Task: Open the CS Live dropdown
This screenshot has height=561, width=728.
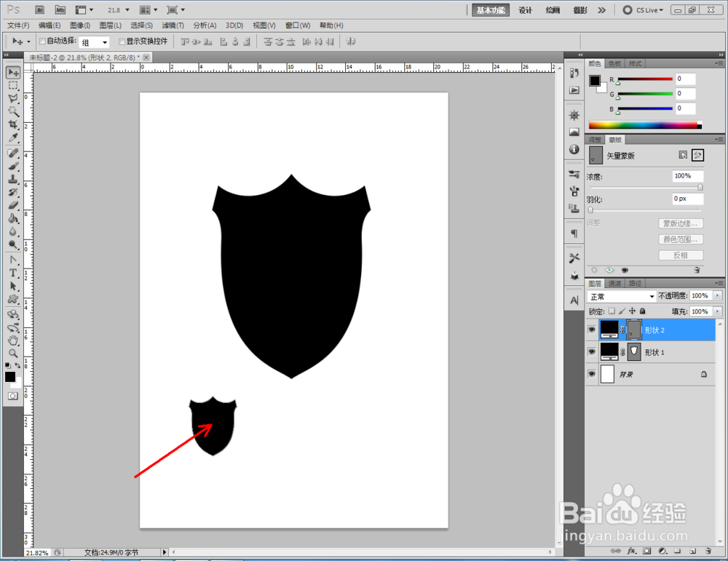Action: (643, 9)
